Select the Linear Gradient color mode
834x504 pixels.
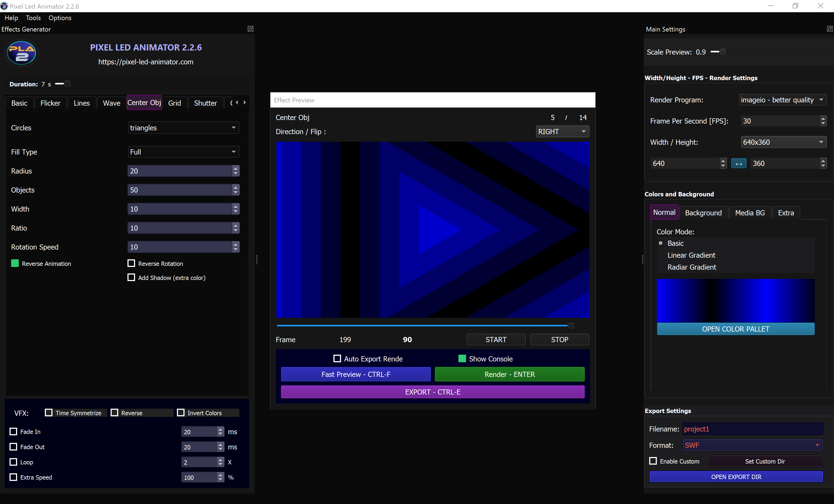pyautogui.click(x=661, y=255)
